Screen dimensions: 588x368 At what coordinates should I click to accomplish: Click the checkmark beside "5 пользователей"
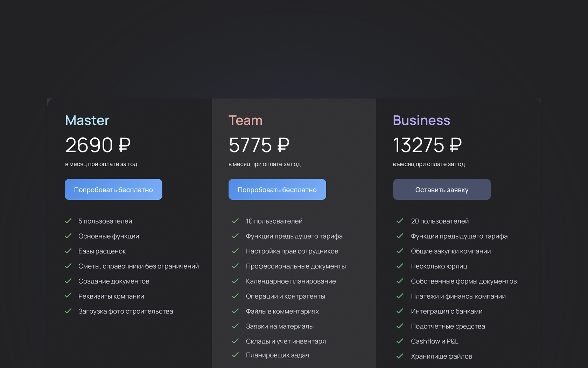(68, 221)
